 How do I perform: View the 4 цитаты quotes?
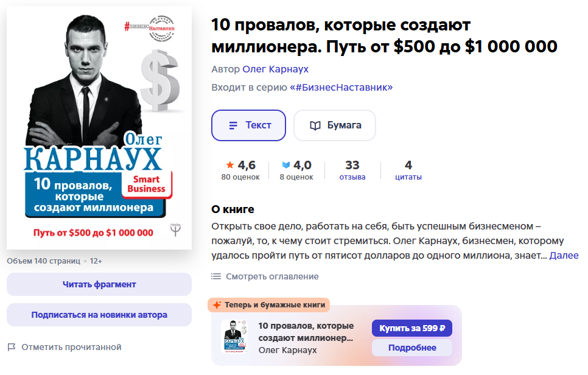coord(408,170)
